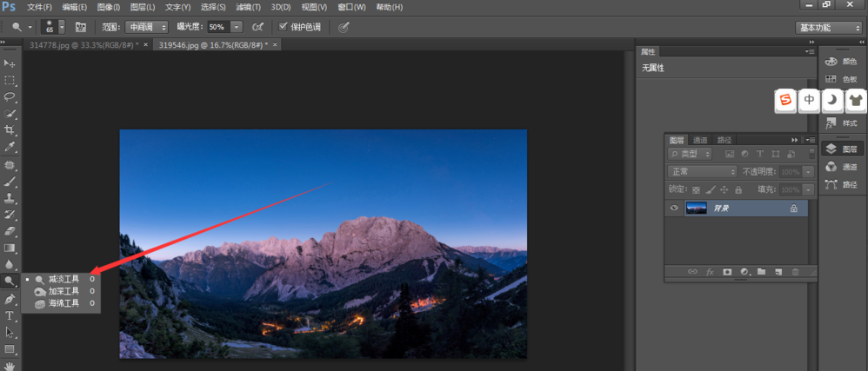The height and width of the screenshot is (371, 868).
Task: Open the 基本功能 workspace dropdown
Action: pyautogui.click(x=829, y=28)
